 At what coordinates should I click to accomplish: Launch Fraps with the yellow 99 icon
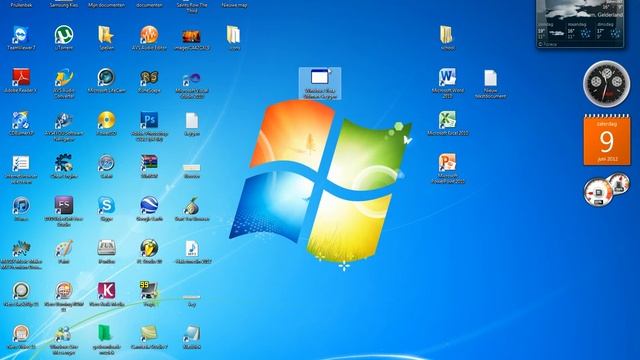[149, 291]
